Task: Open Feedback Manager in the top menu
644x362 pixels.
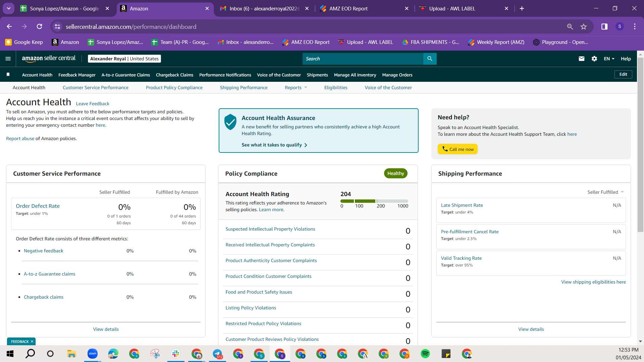Action: 77,75
